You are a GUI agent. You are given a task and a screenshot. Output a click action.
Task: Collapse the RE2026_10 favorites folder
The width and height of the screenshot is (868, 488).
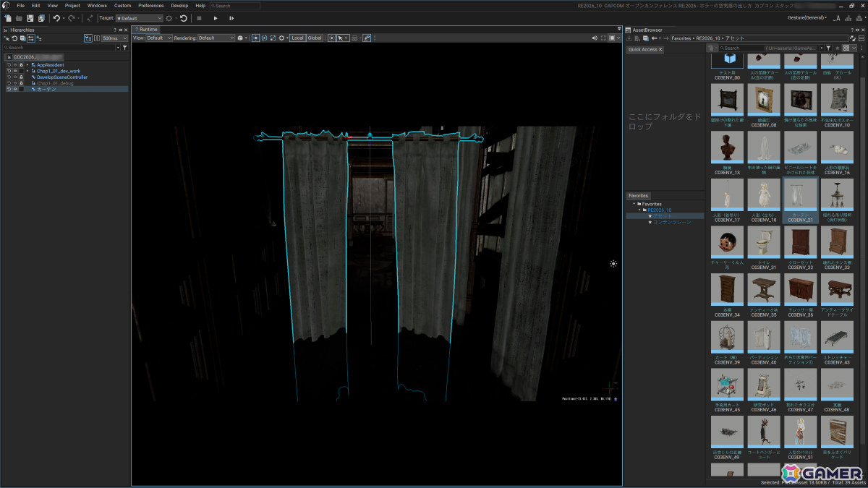tap(639, 210)
